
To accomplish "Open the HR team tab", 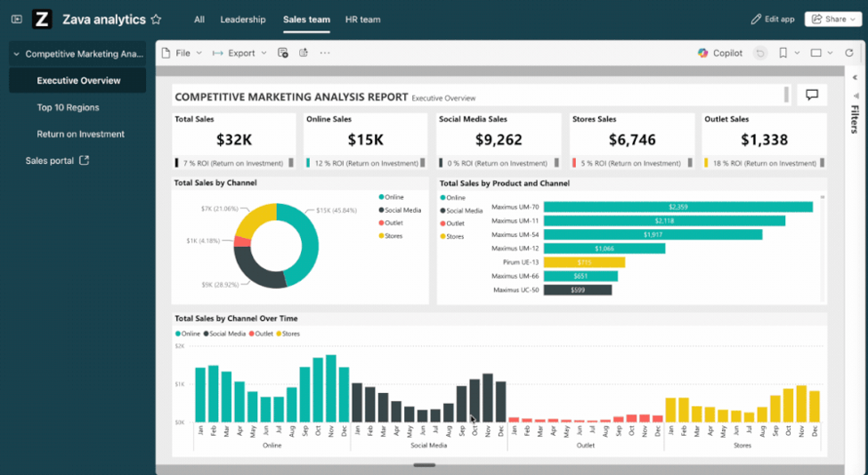I will coord(362,20).
